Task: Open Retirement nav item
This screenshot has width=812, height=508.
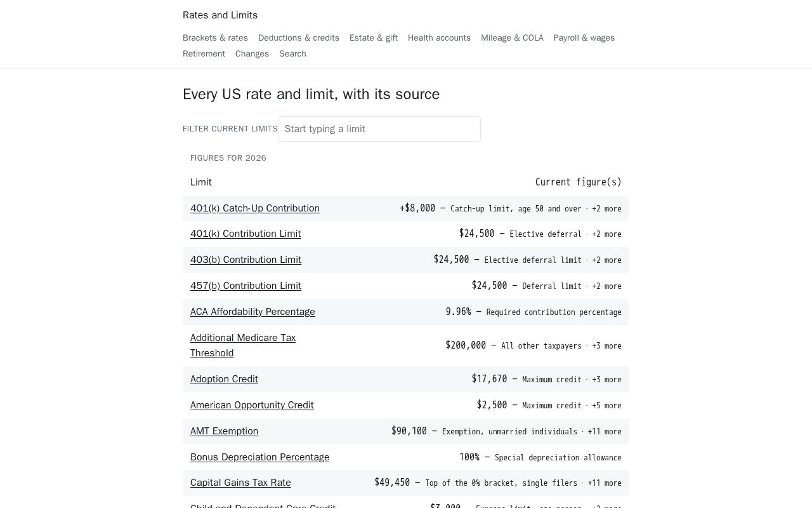Action: coord(204,54)
